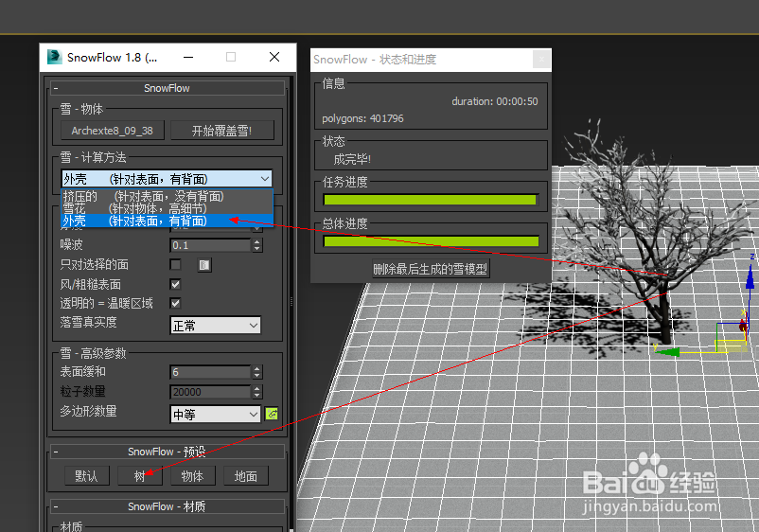Click the small icon button next to 只对选择的面

[x=204, y=265]
